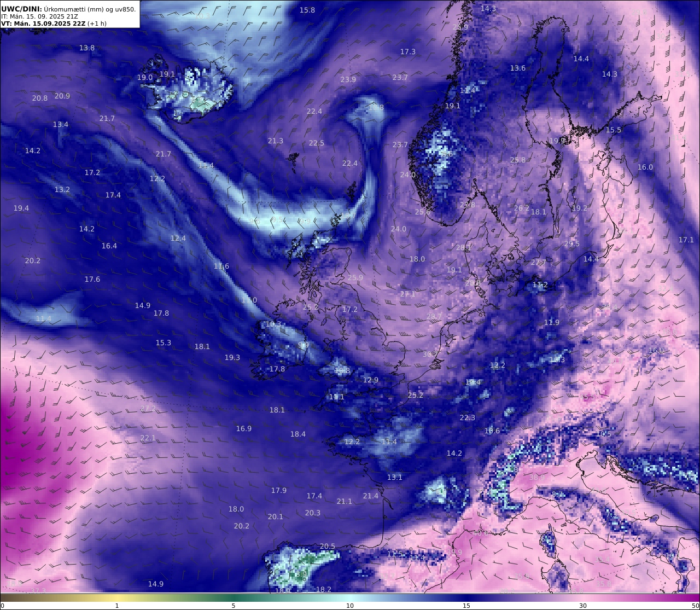Click the 13.2 value label

coord(62,189)
